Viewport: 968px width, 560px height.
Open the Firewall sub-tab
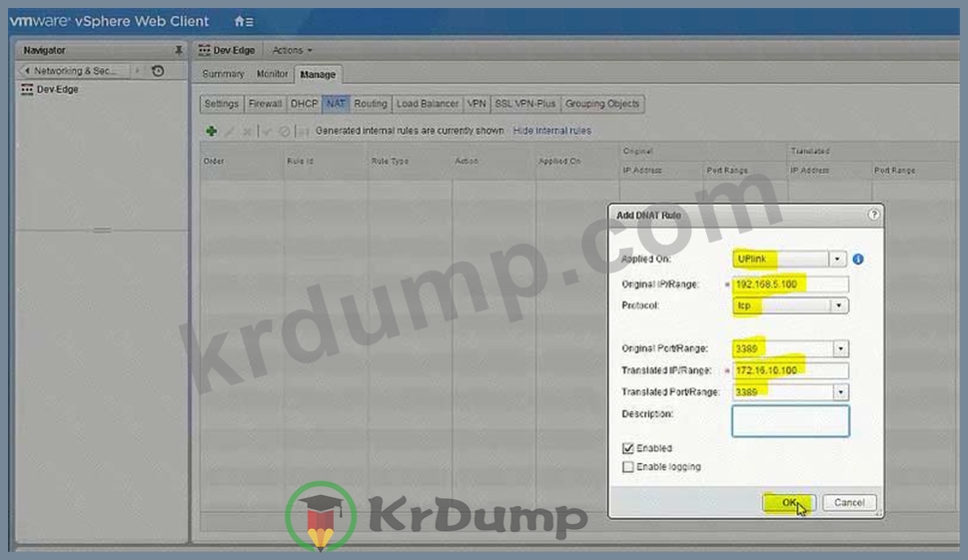(265, 104)
